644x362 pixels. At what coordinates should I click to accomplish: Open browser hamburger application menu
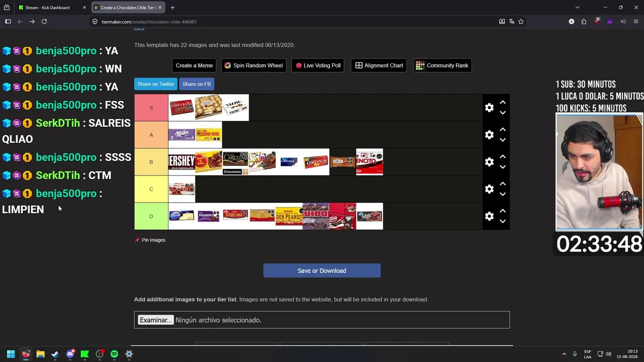click(636, 22)
